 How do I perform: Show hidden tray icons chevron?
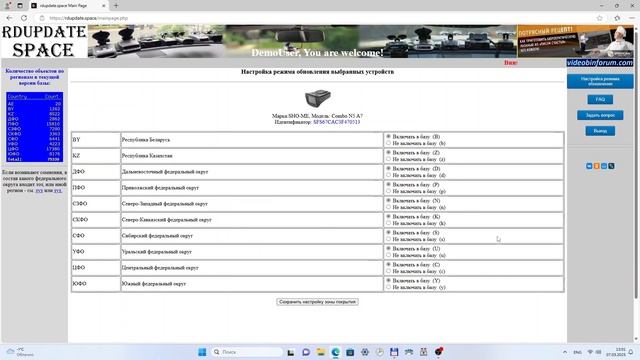(x=565, y=352)
